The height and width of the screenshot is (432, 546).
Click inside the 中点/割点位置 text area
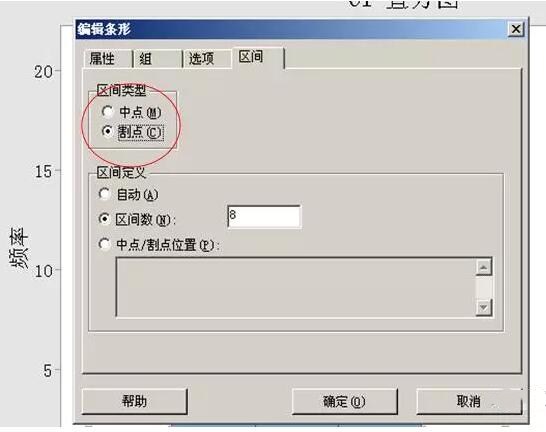coord(295,287)
